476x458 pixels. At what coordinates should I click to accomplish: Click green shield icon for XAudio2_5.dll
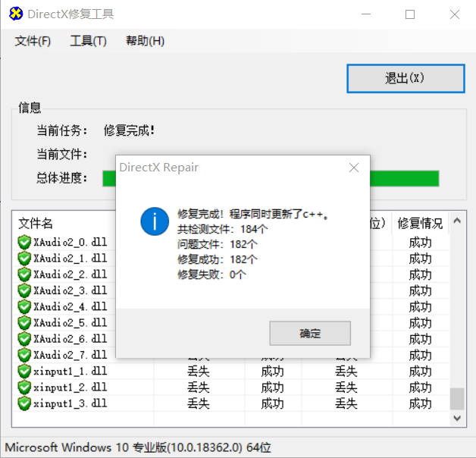[x=24, y=323]
